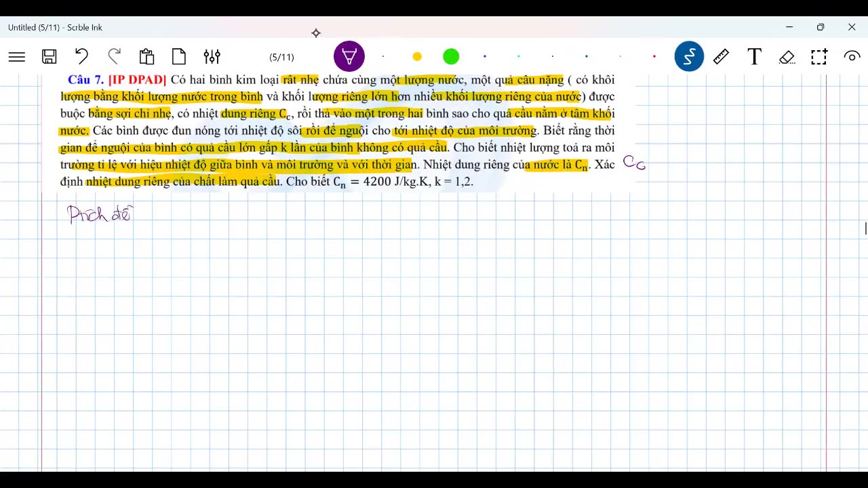Close the Scrble Ink window
This screenshot has height=488, width=868.
pyautogui.click(x=852, y=27)
